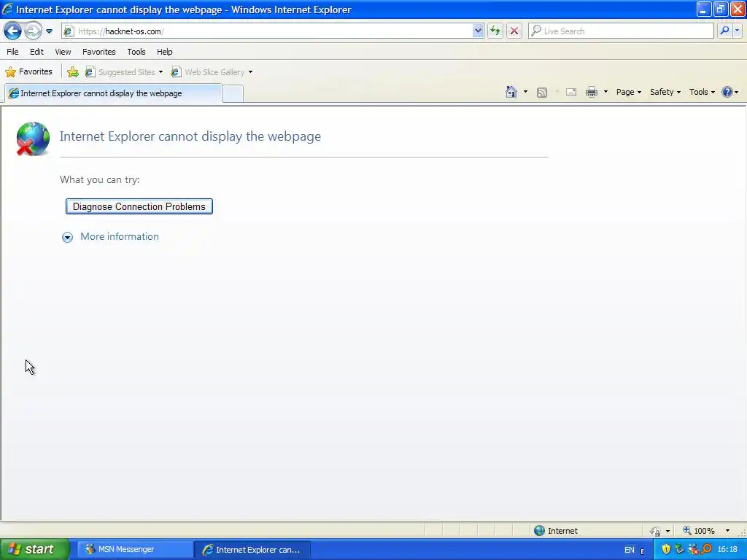Open the Favorites menu in the menu bar
This screenshot has width=747, height=560.
click(98, 52)
